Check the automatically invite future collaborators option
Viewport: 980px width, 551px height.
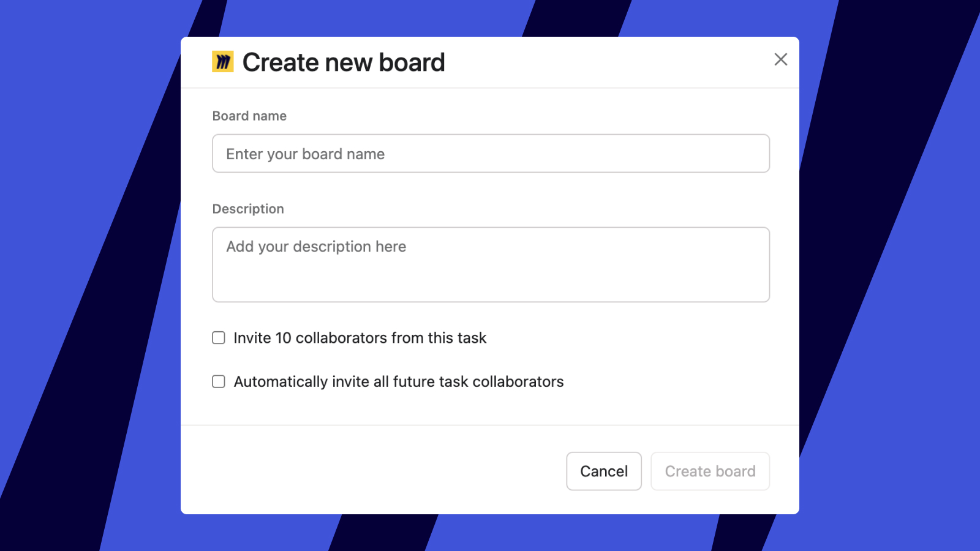(x=218, y=381)
